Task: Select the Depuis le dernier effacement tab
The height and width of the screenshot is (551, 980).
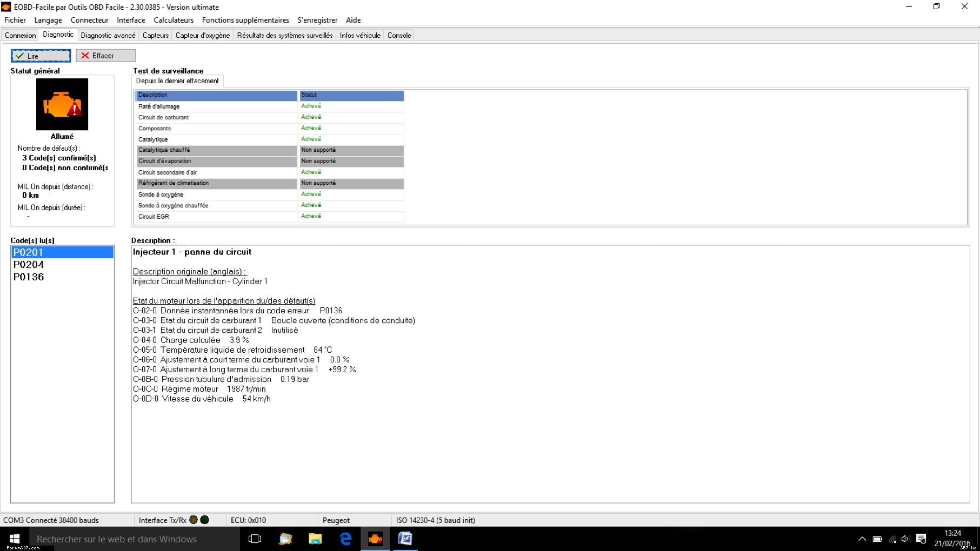Action: tap(177, 81)
